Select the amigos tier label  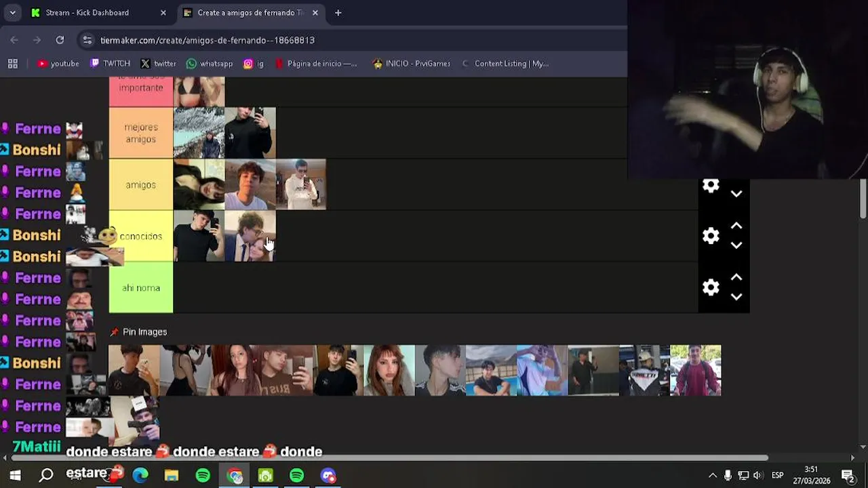(x=141, y=184)
